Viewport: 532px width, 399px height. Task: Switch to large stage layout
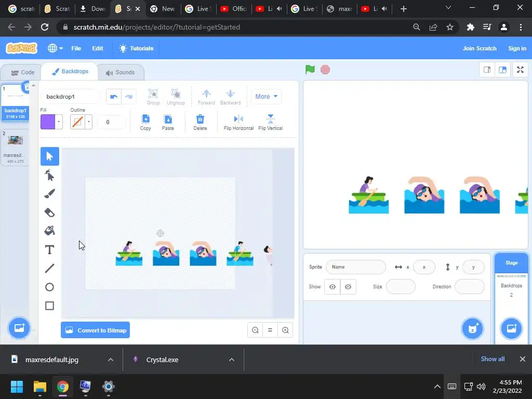pos(502,70)
